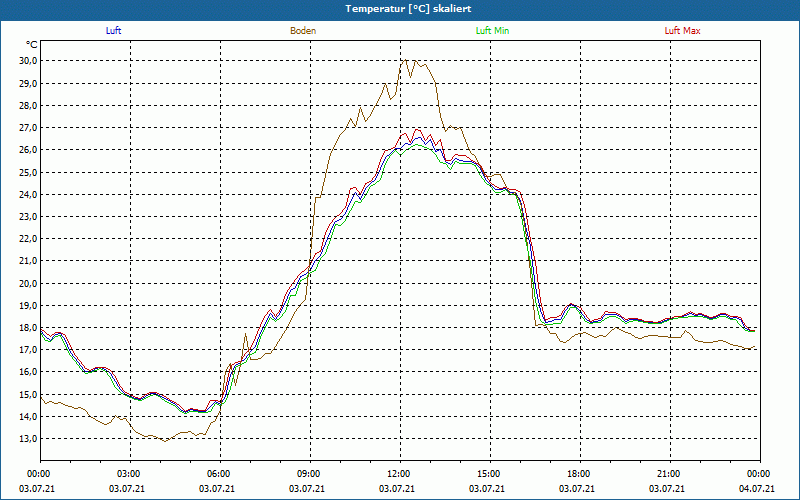Click the 03:00 time axis label
This screenshot has height=500, width=800.
coord(127,474)
